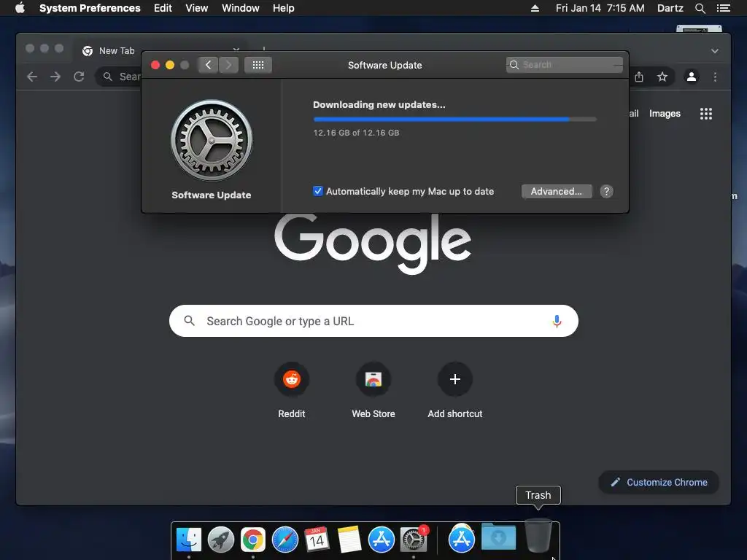Open System Preferences with badge in the Dock
Viewport: 747px width, 560px height.
click(x=414, y=540)
